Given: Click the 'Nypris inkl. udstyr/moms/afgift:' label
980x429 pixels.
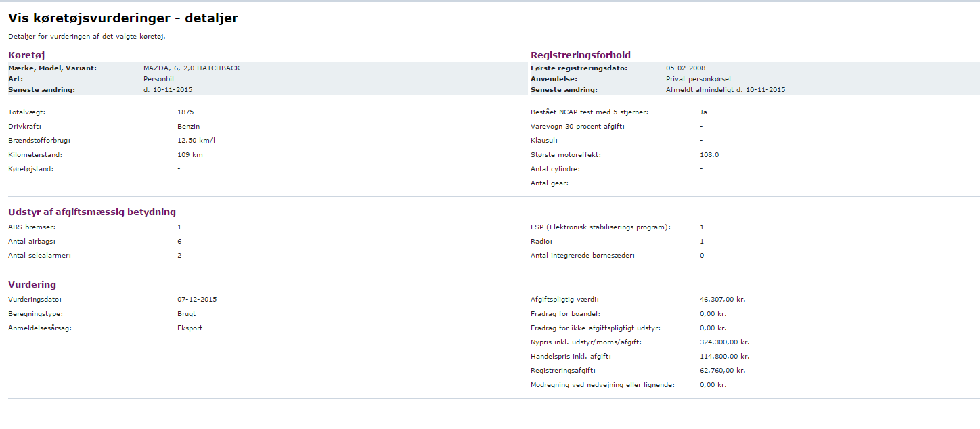Looking at the screenshot, I should click(x=586, y=342).
